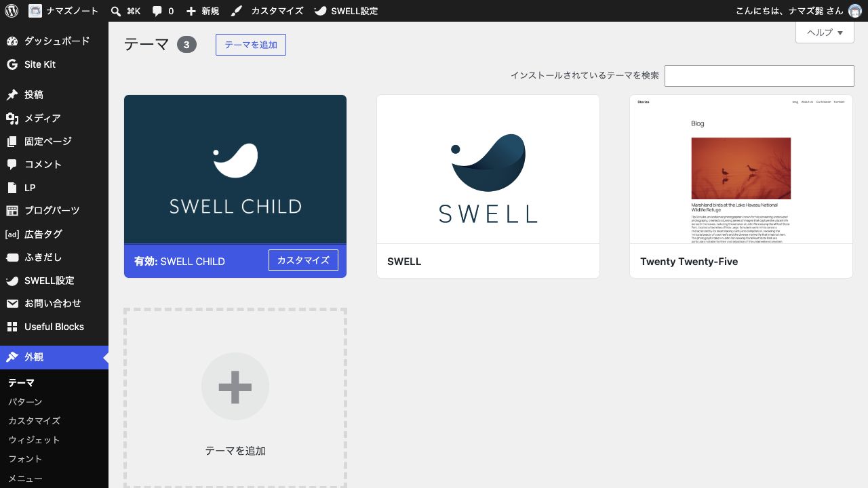Open フォント submenu link
This screenshot has width=868, height=488.
coord(25,459)
